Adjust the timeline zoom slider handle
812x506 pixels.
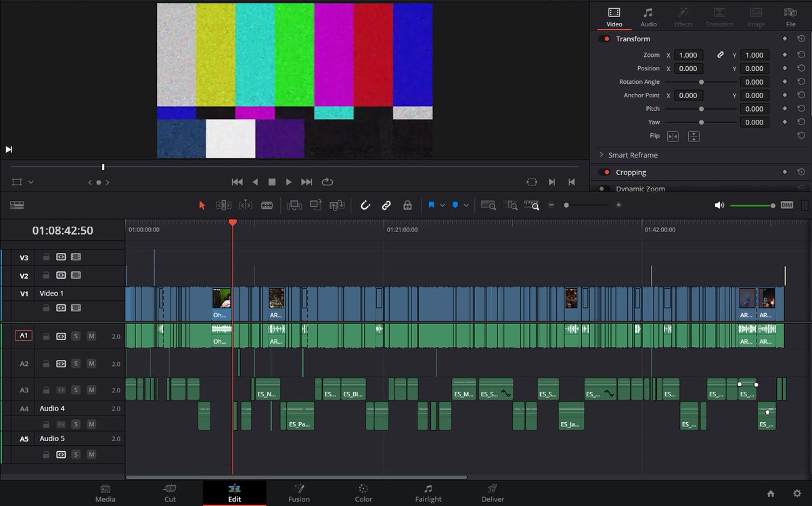tap(566, 205)
